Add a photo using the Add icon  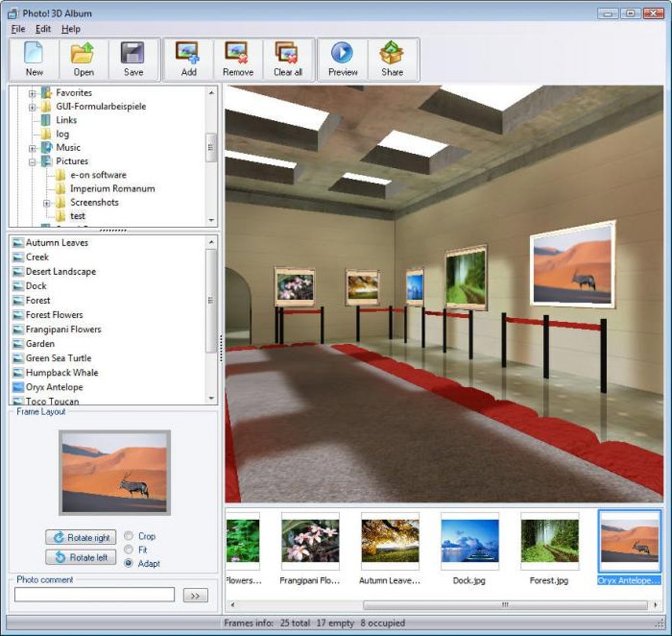click(188, 59)
